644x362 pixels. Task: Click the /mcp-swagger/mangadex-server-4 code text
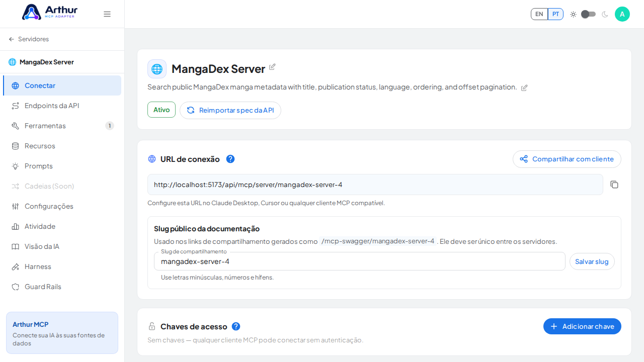tap(377, 241)
